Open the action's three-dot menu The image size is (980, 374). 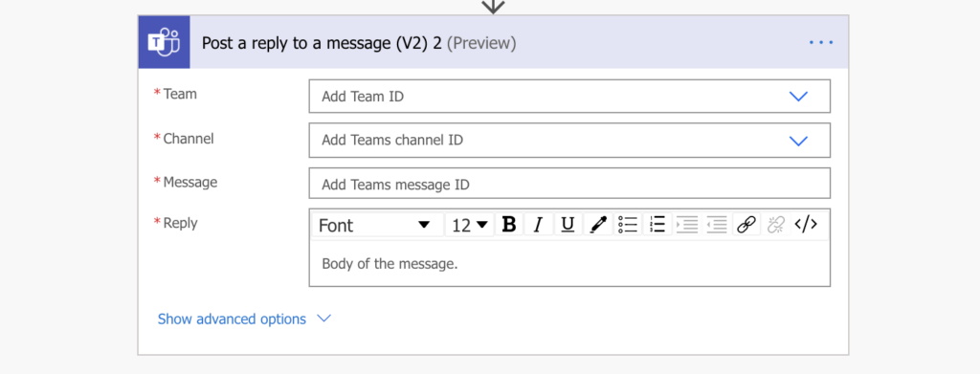point(821,42)
